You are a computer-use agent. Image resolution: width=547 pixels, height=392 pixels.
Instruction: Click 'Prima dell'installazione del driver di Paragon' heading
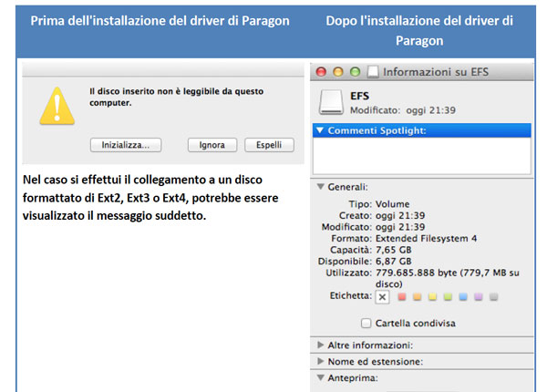point(160,21)
